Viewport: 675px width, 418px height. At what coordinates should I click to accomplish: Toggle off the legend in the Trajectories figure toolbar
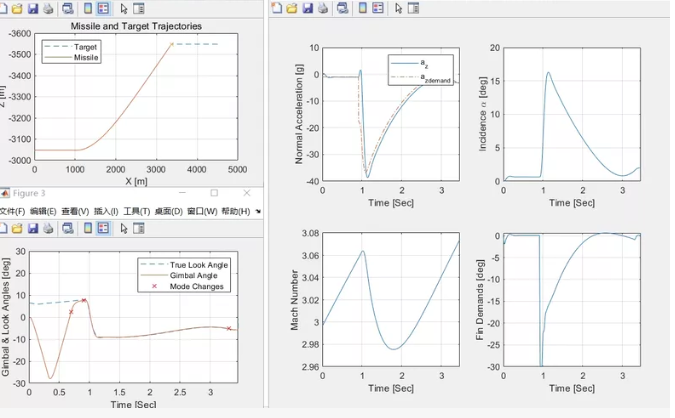[x=103, y=9]
